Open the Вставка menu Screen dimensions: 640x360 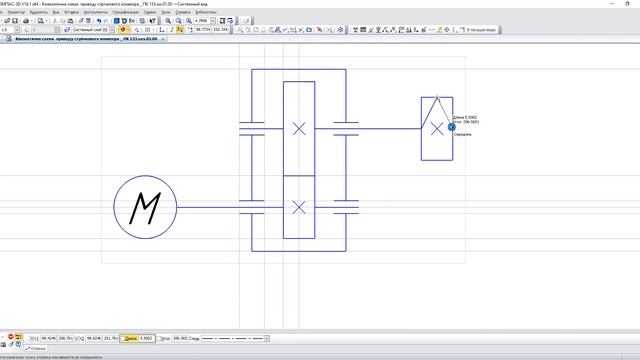[x=71, y=12]
